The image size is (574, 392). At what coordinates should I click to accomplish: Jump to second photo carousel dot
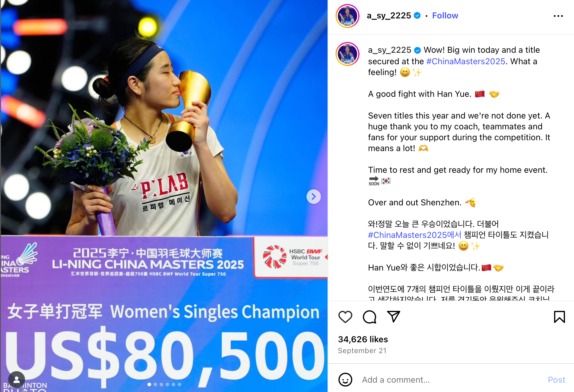[155, 384]
